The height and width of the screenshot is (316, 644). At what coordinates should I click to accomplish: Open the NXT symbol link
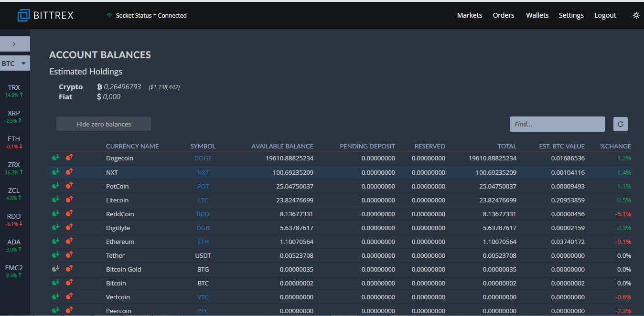203,172
